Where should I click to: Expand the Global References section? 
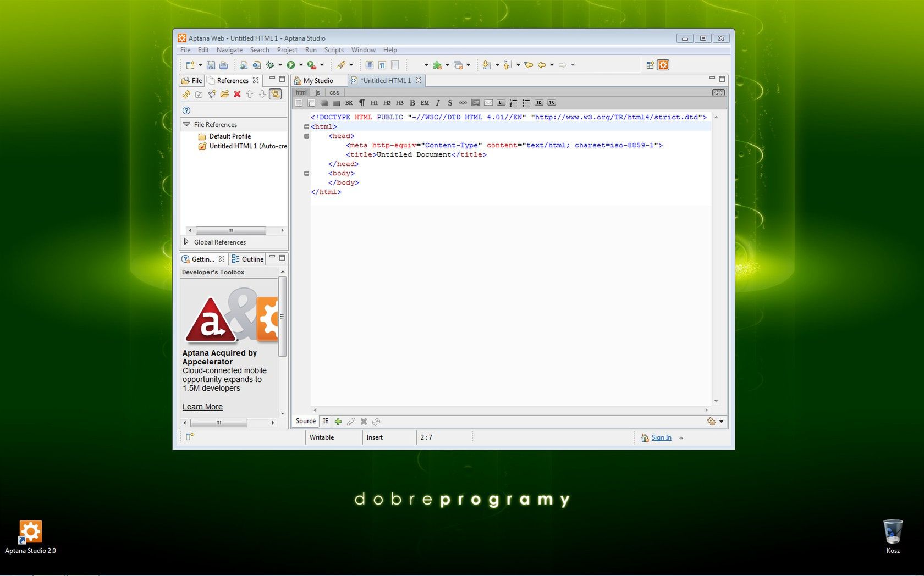click(x=186, y=242)
